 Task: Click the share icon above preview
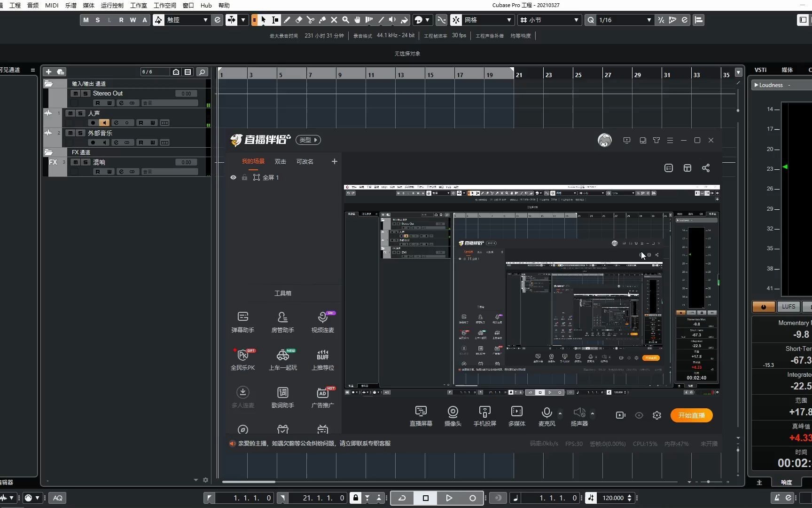[x=706, y=168]
